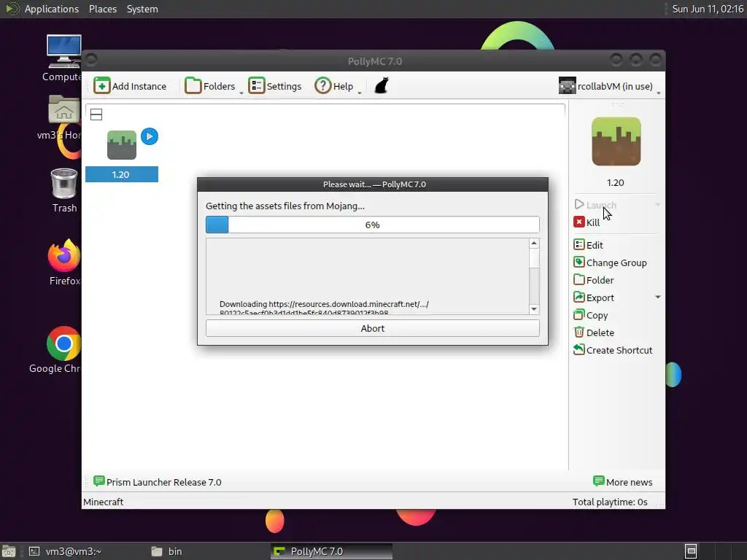
Task: Click the Minecraft status bar text
Action: tap(104, 502)
